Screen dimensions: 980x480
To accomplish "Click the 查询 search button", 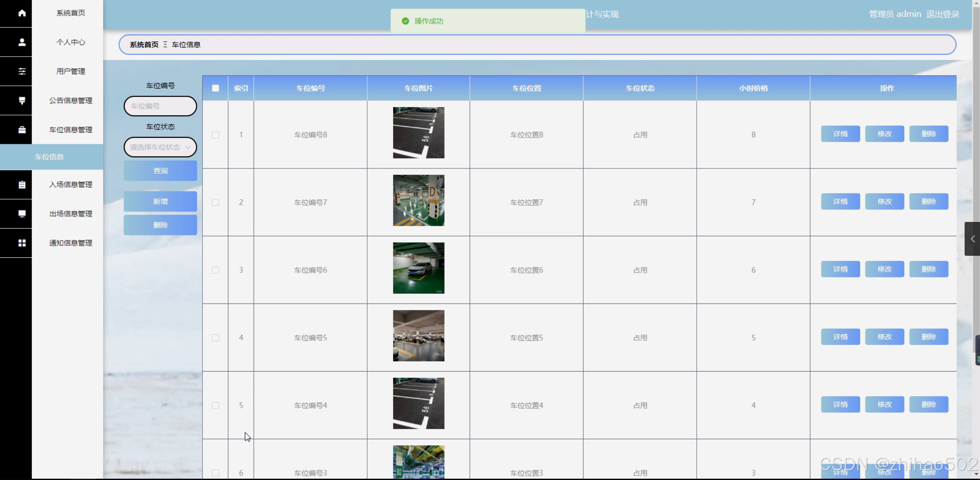I will click(x=160, y=171).
